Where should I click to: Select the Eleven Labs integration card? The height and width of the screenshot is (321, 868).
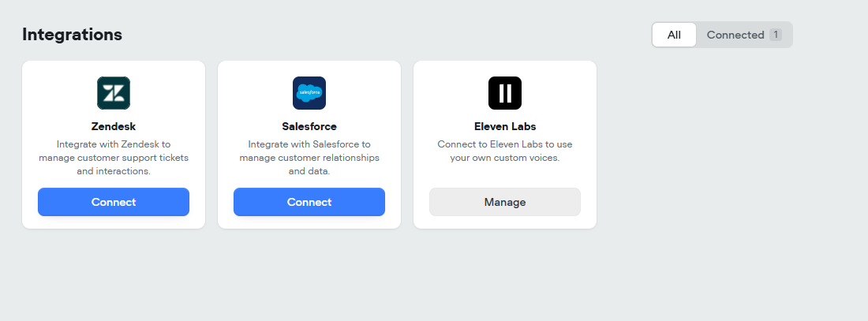(505, 144)
